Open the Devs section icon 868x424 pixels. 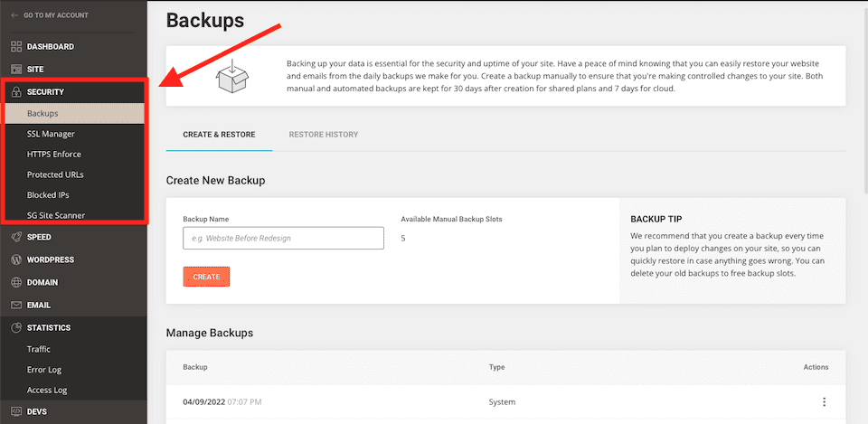pyautogui.click(x=16, y=412)
